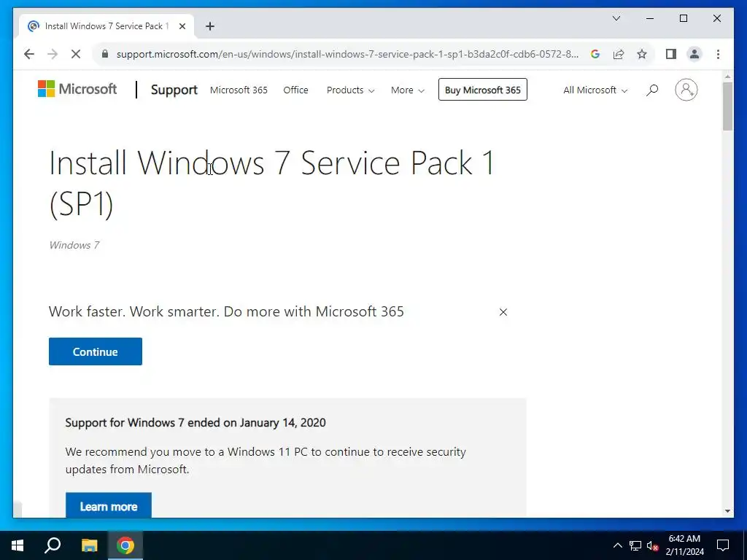Click the padlock site info icon

point(105,54)
